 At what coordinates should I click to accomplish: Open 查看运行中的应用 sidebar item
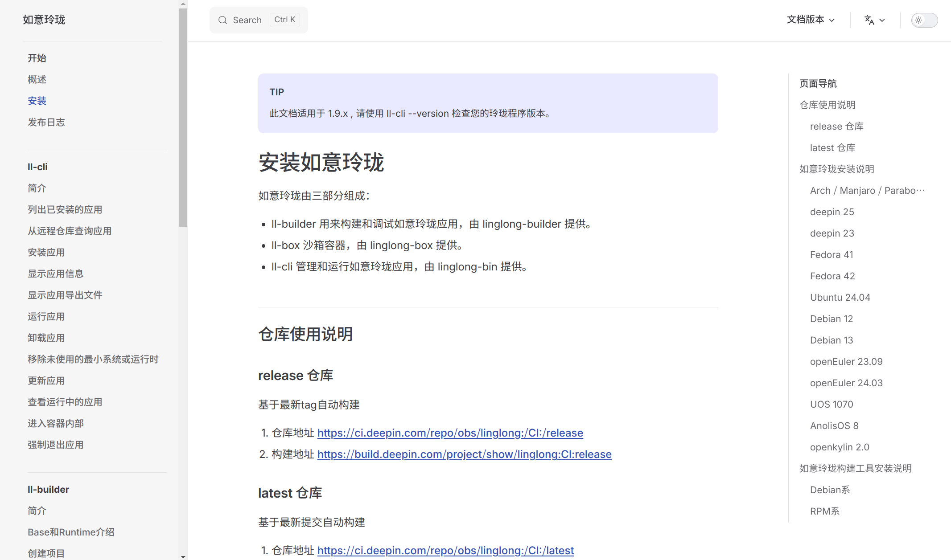65,402
